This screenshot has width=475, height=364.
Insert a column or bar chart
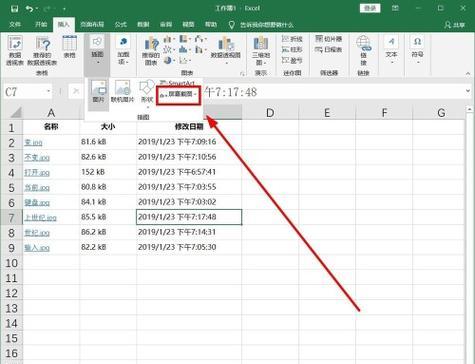[x=169, y=39]
